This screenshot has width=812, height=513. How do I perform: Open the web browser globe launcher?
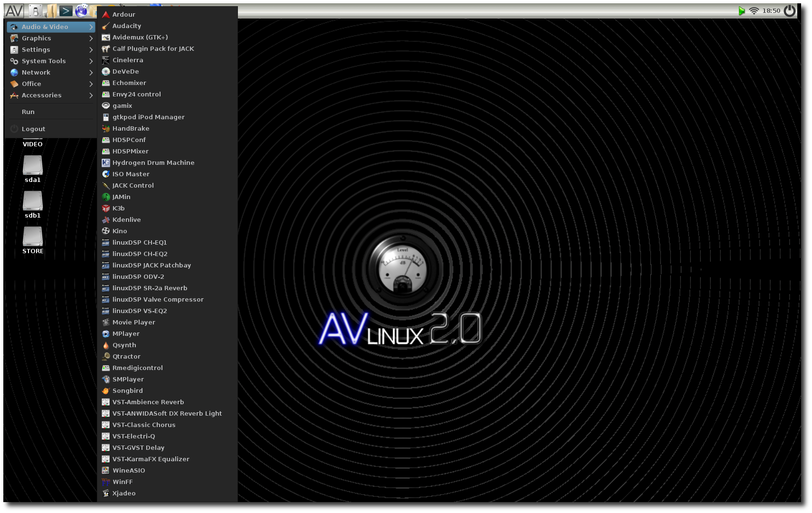coord(81,11)
